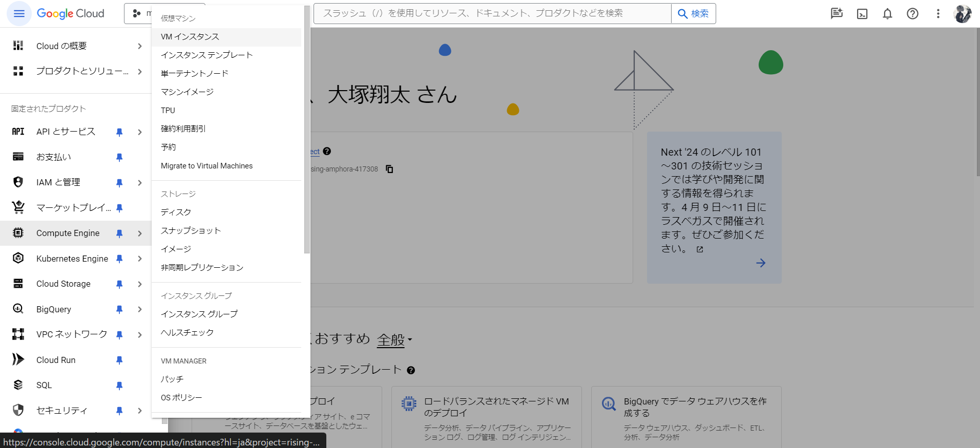
Task: Click the page vertical scrollbar
Action: pos(977,102)
